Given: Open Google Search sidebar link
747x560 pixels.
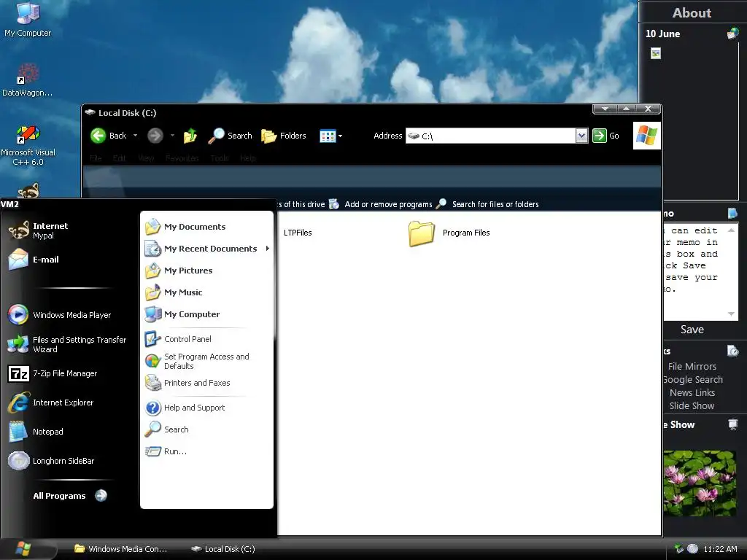Looking at the screenshot, I should 693,379.
